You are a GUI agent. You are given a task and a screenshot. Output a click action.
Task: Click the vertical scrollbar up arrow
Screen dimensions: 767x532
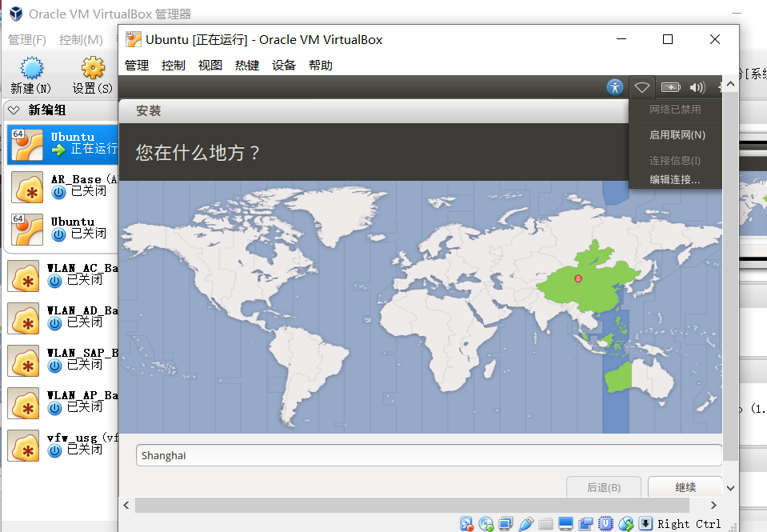click(x=730, y=84)
